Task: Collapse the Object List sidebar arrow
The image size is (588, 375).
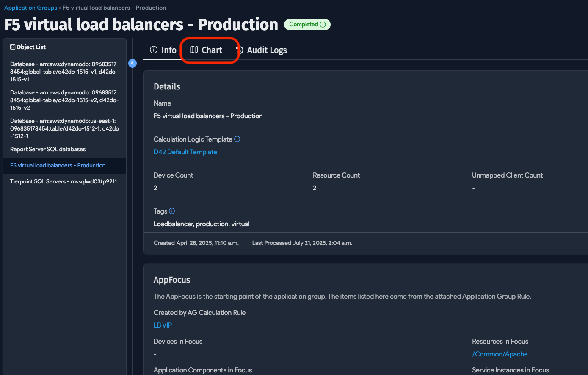Action: click(x=133, y=63)
